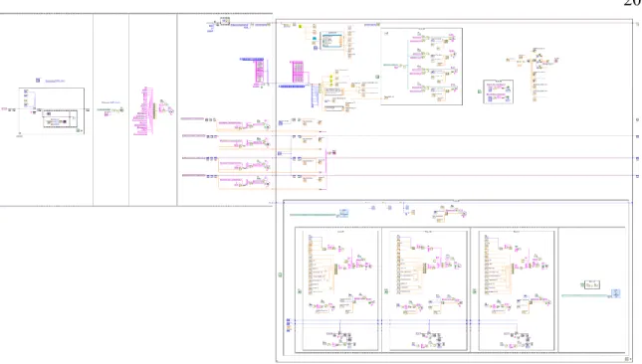The height and width of the screenshot is (364, 642).
Task: Select the light blue node at the bottom-right teal wire end
Action: [616, 293]
